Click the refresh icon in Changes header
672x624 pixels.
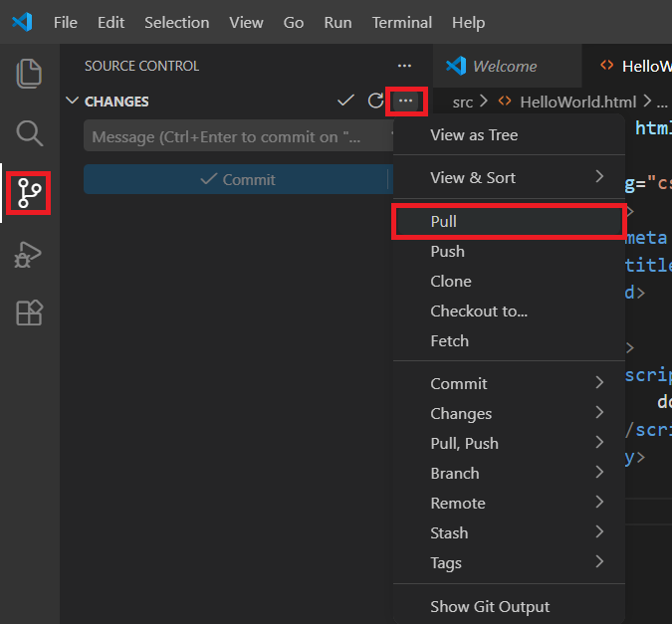[x=375, y=101]
